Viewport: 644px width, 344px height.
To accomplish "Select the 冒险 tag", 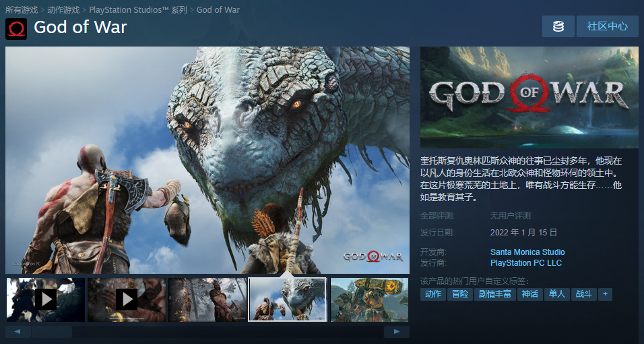I will coord(460,294).
